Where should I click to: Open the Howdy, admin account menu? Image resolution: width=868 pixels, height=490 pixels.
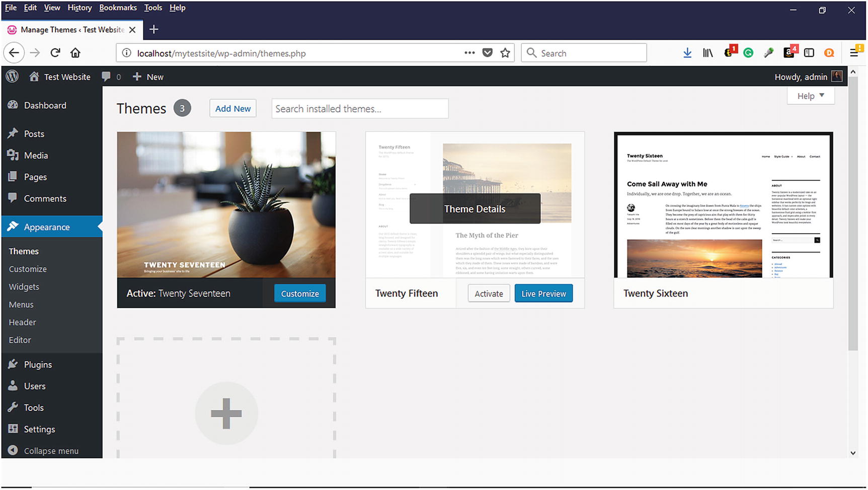808,77
